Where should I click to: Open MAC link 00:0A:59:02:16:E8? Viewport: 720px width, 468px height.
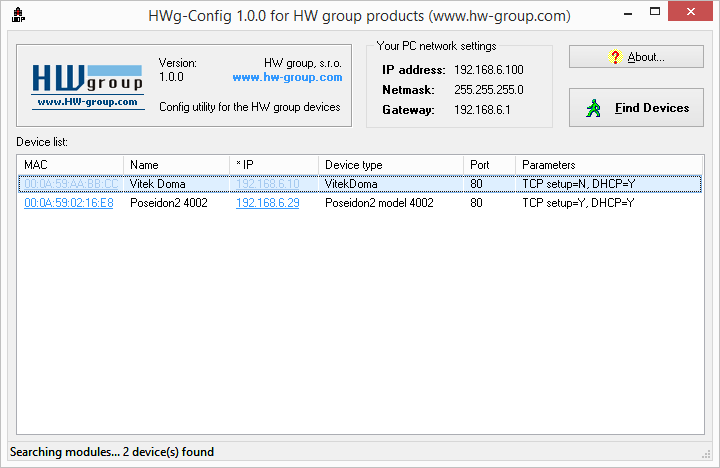pos(69,203)
